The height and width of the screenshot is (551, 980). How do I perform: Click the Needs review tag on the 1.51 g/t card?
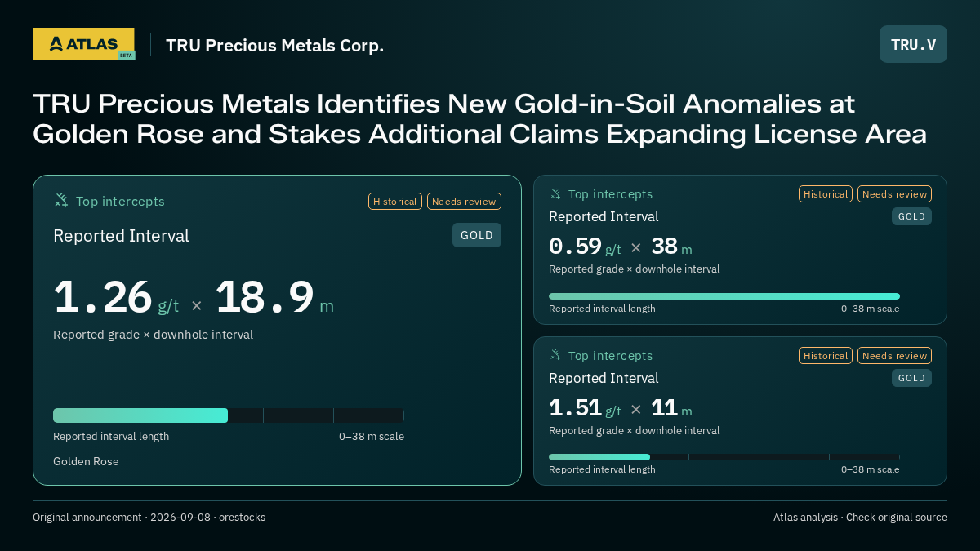point(894,355)
